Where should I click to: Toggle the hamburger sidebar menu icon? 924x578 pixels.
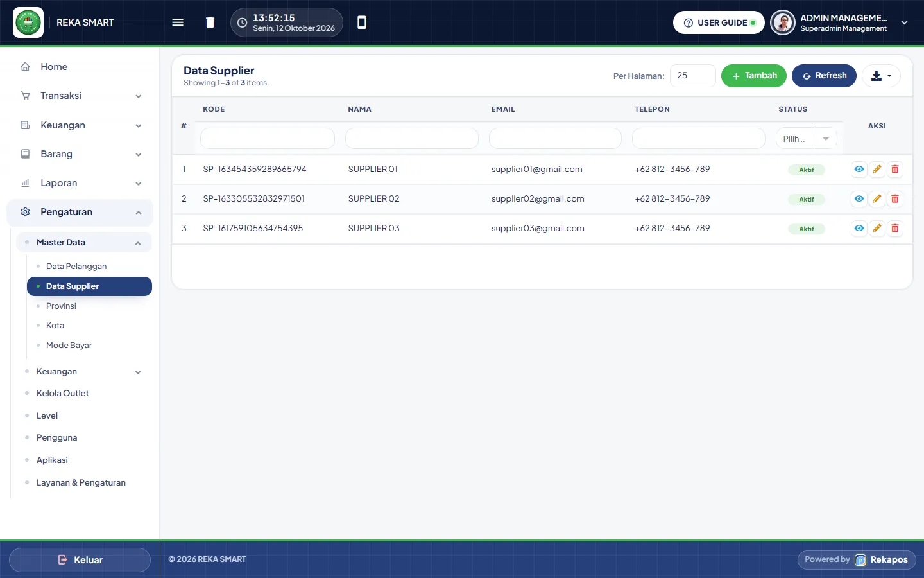coord(178,22)
